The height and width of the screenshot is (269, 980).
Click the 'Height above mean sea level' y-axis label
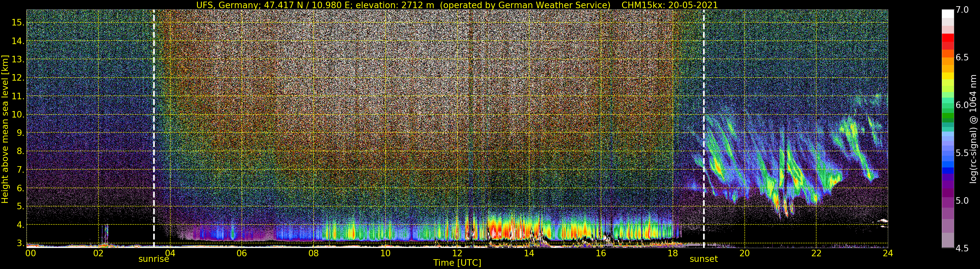click(5, 129)
